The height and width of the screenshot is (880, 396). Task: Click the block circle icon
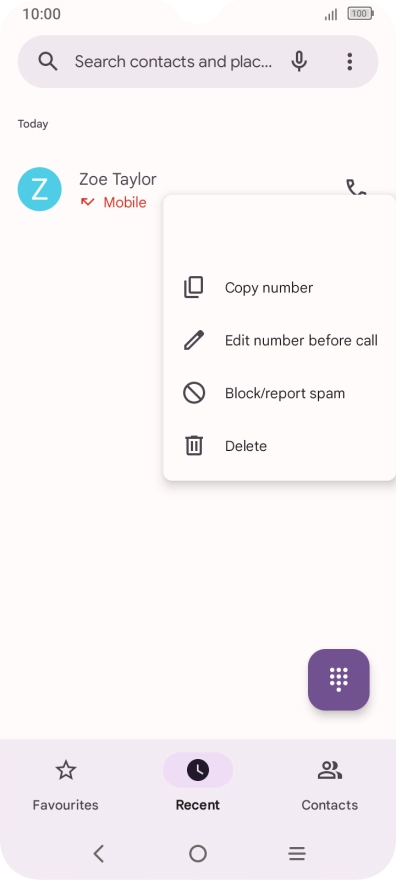coord(194,393)
